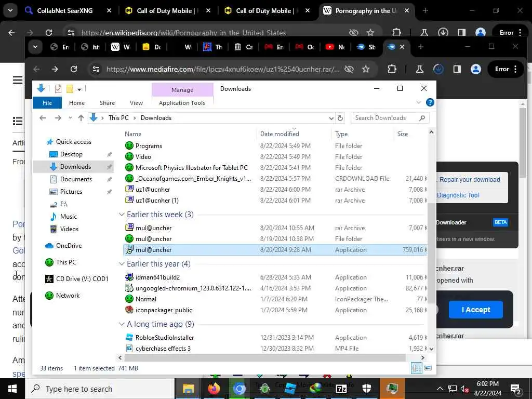Screen dimensions: 532x399
Task: Click the horizontal scrollbar in file list
Action: [264, 357]
